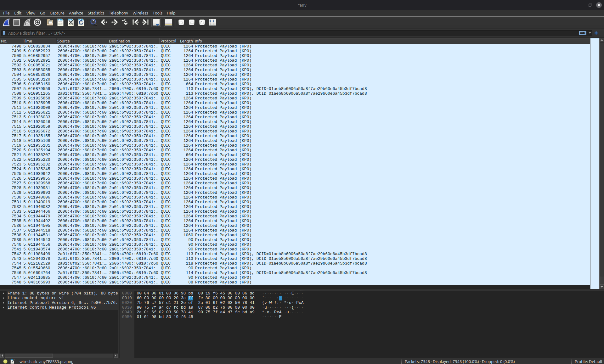604x364 pixels.
Task: Zoom out the main window text
Action: 192,22
